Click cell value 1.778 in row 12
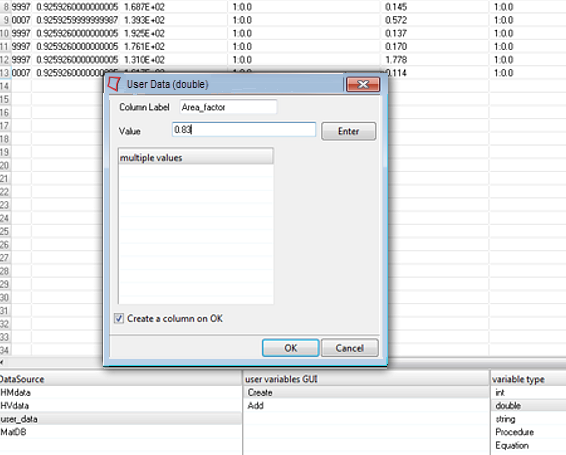566x455 pixels. click(x=396, y=60)
